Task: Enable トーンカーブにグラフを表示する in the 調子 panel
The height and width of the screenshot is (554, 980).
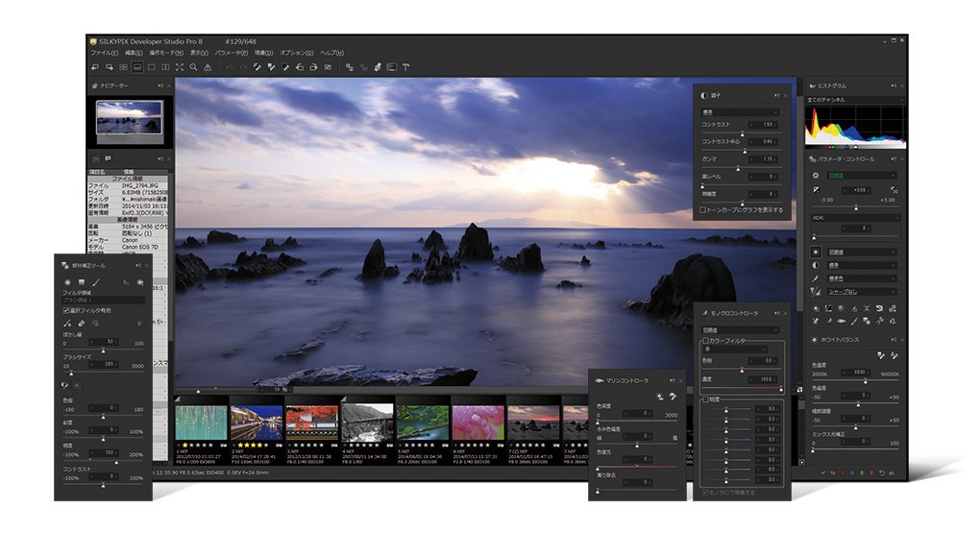Action: (x=702, y=209)
